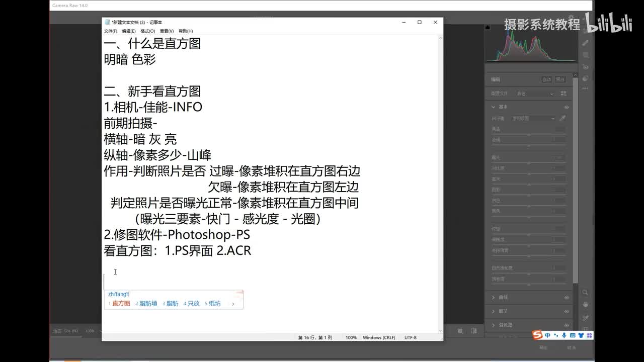Choose IME candidate 1 直方图
Screen dimensions: 644x362
119,303
